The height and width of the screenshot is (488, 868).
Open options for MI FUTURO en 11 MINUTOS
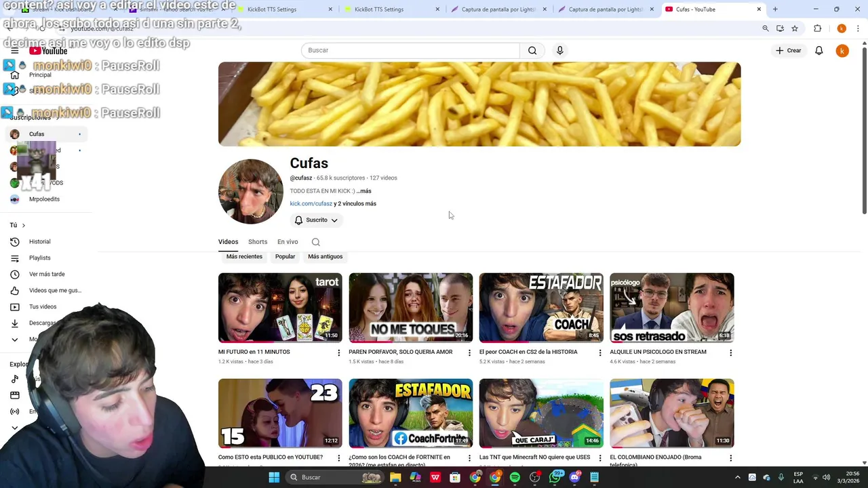tap(339, 352)
